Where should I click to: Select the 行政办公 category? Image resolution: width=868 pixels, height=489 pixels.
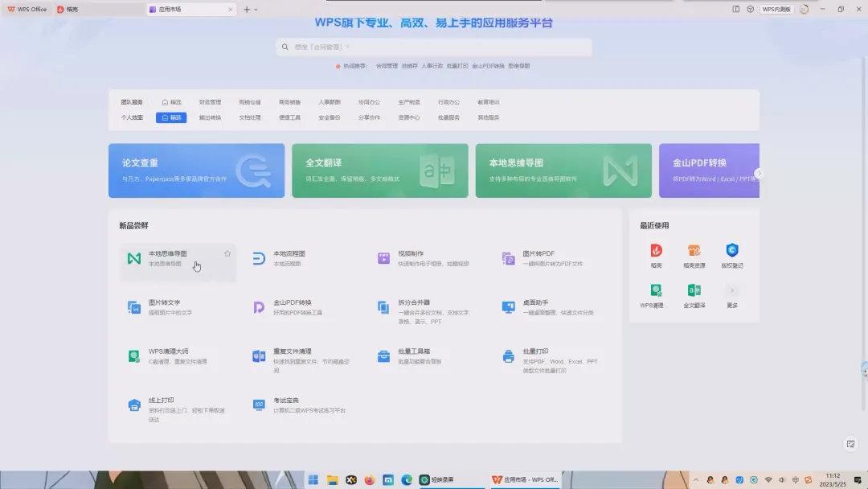click(x=448, y=102)
